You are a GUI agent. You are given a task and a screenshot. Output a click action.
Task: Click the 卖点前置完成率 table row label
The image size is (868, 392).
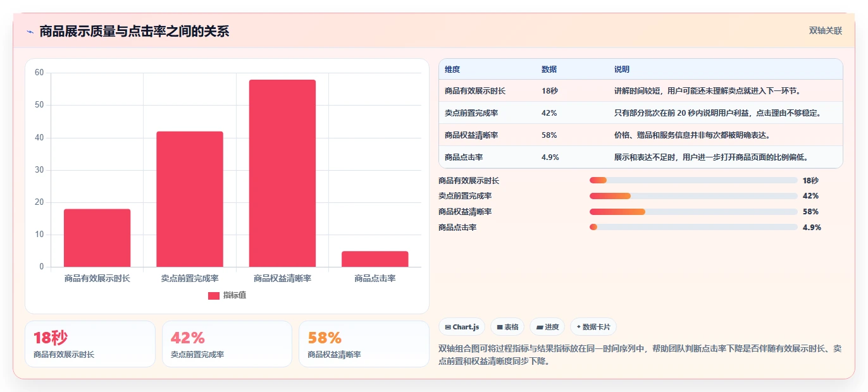click(x=471, y=113)
